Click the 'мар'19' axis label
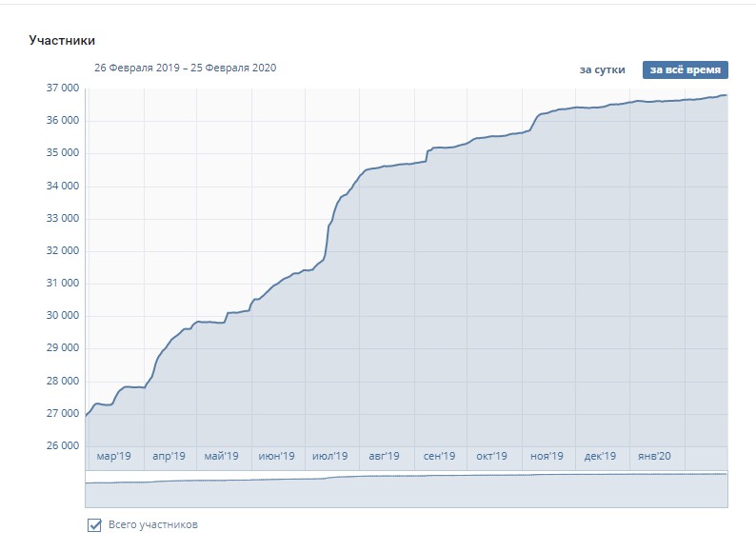 (114, 456)
